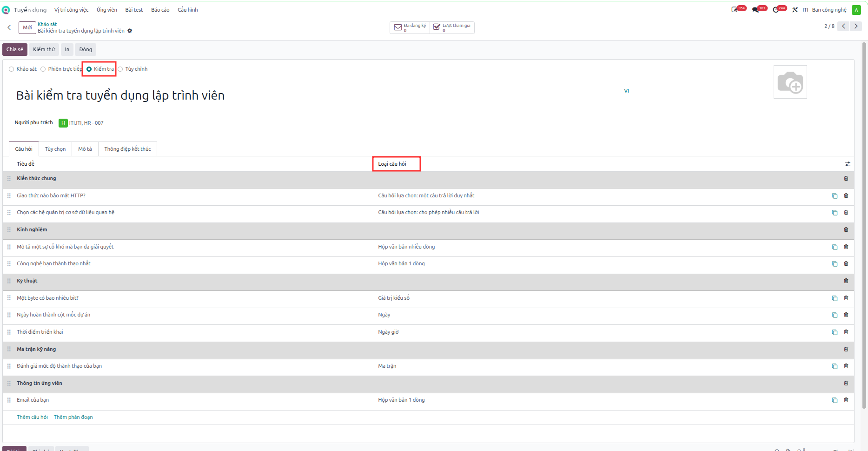Open the gear actions icon beside the survey title
868x451 pixels.
click(130, 31)
